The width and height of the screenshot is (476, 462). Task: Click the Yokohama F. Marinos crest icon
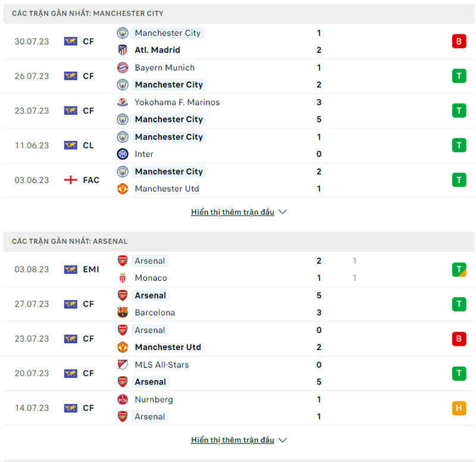click(123, 102)
